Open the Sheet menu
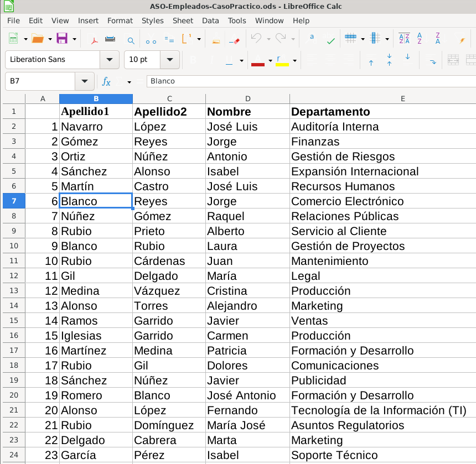476x464 pixels. pyautogui.click(x=183, y=20)
